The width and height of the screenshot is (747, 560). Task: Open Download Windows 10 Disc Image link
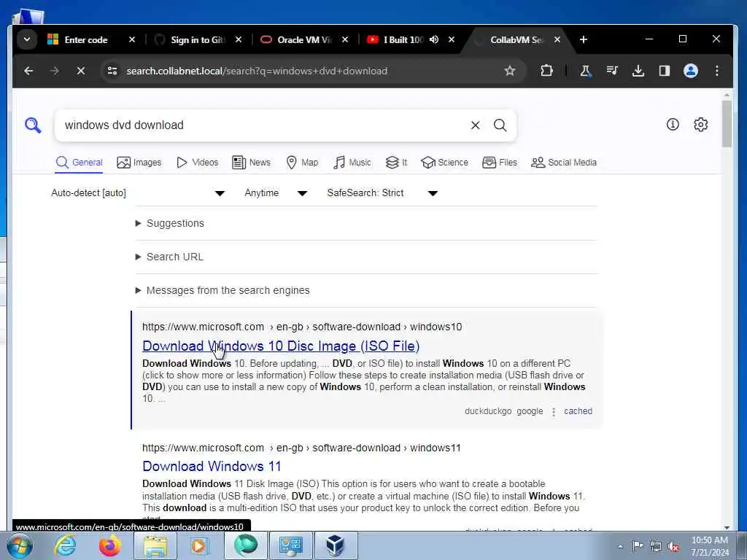[x=281, y=346]
